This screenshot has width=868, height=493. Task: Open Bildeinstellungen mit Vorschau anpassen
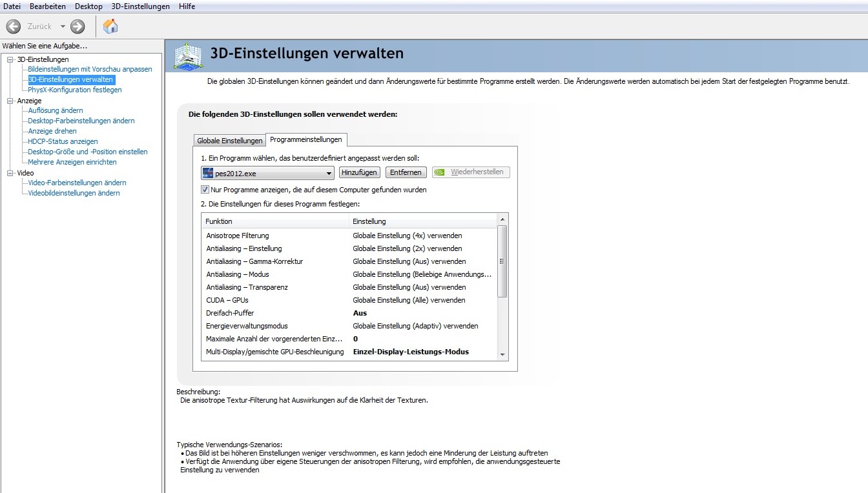tap(90, 69)
